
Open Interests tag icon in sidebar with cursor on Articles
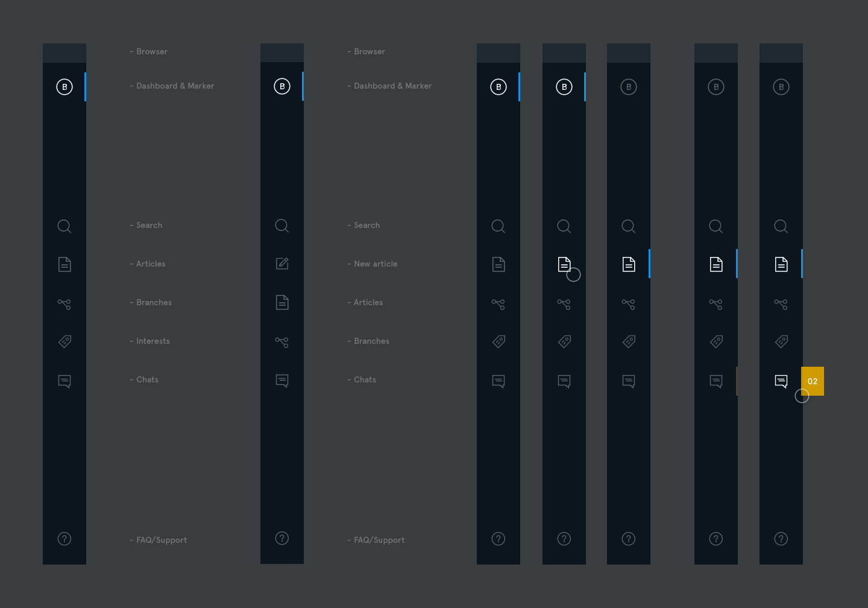pos(564,341)
